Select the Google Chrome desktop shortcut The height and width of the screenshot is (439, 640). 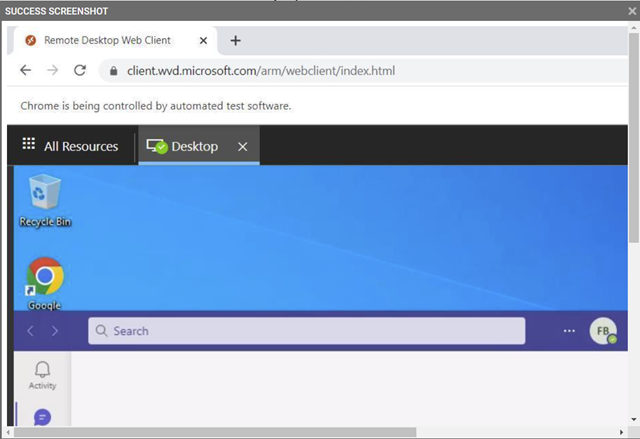pyautogui.click(x=44, y=283)
